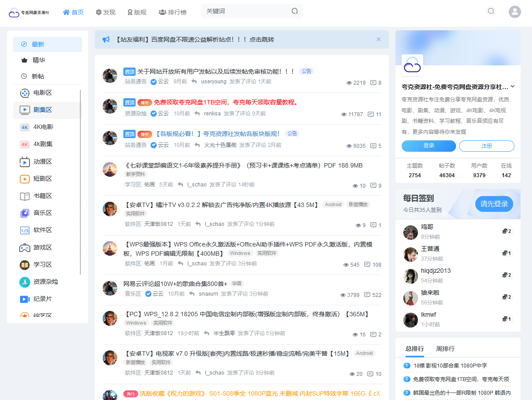Open the 学习区 open-book icon
This screenshot has width=532, height=400.
25,265
